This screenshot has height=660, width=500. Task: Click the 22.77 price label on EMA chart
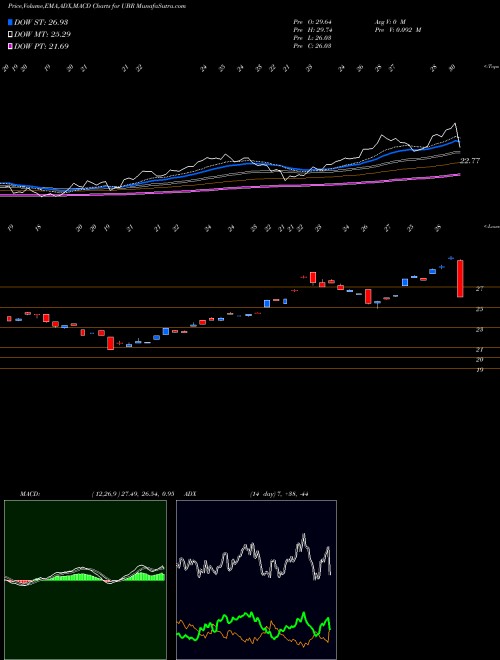[470, 161]
